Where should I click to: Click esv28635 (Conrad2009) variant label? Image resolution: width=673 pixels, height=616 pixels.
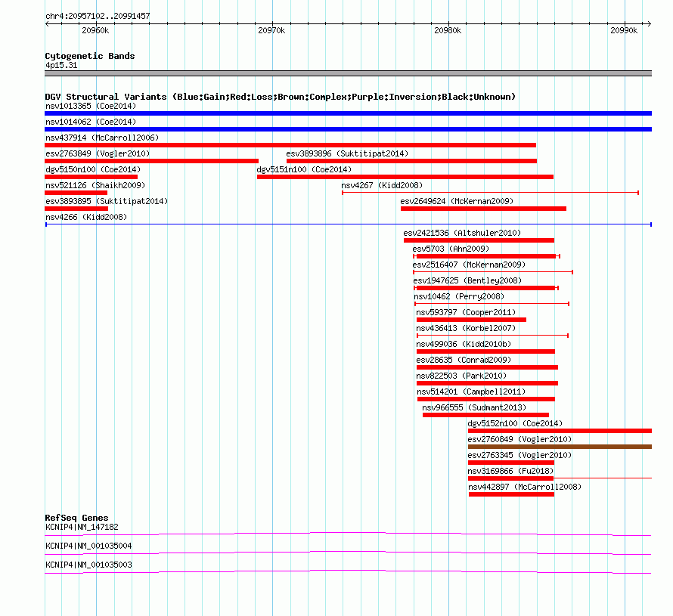pos(464,360)
